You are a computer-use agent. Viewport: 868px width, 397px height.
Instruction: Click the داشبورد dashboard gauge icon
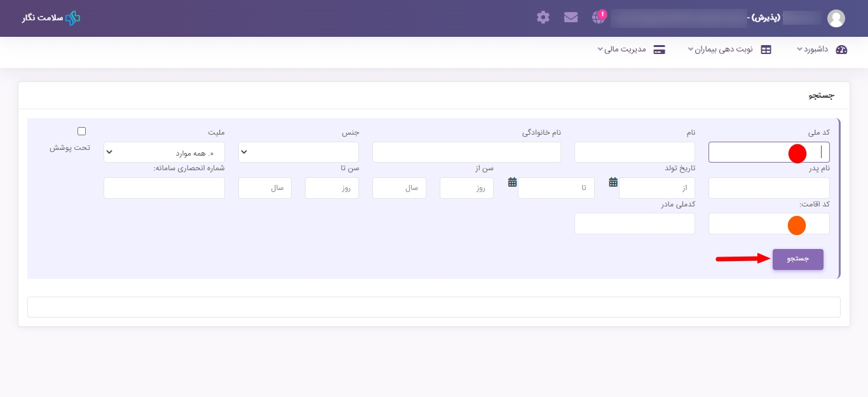tap(841, 50)
